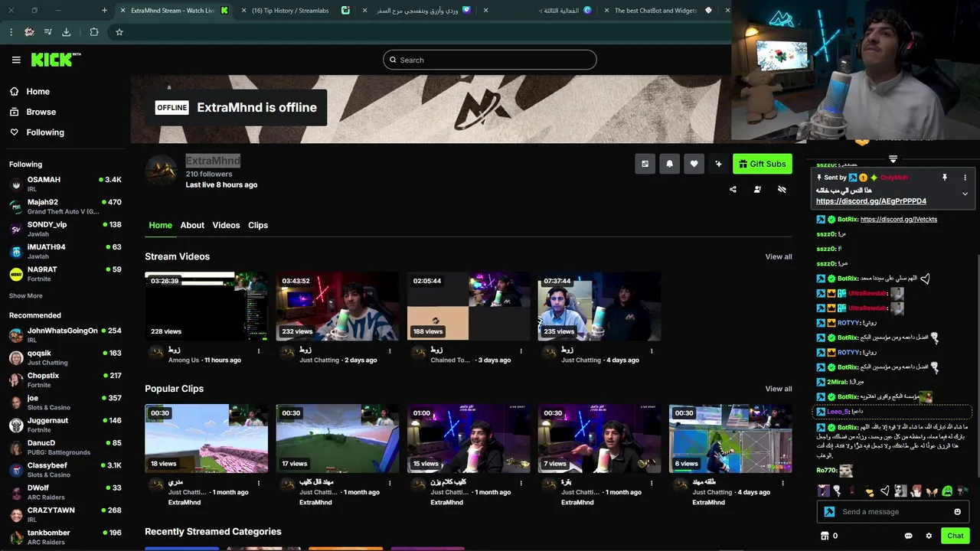This screenshot has height=551, width=980.
Task: Select the Videos channel tab
Action: coord(226,225)
